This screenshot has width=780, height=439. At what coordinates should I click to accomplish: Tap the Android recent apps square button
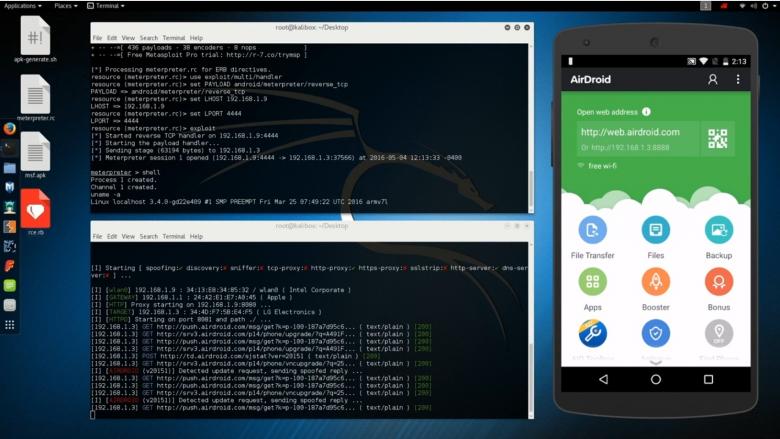pos(708,379)
